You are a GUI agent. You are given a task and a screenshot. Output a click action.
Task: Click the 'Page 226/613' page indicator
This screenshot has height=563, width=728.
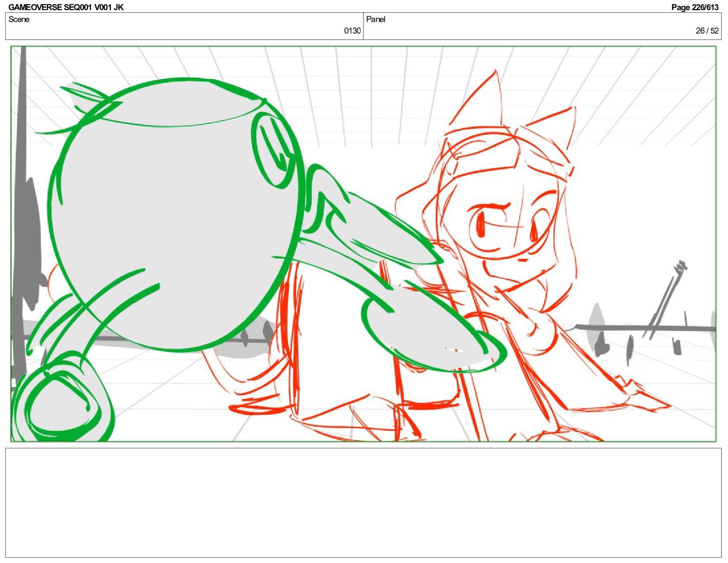[x=695, y=7]
